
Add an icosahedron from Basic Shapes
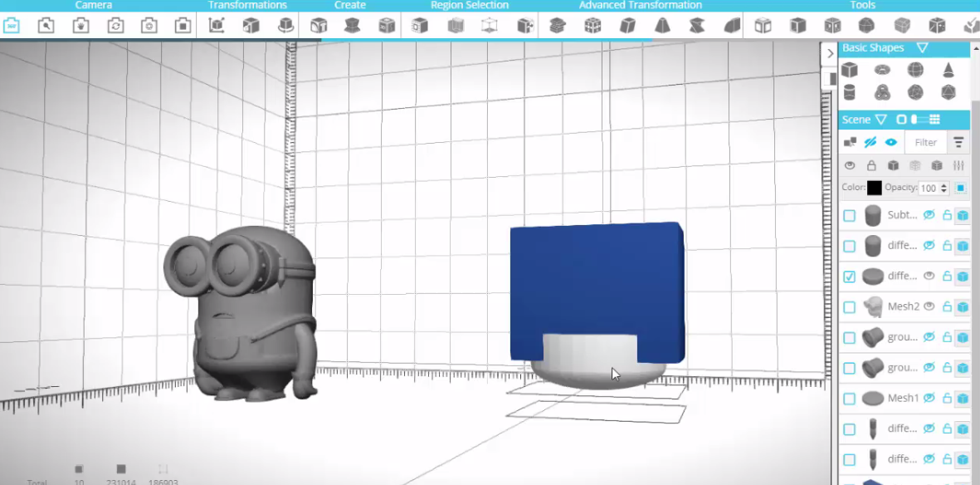pos(948,93)
